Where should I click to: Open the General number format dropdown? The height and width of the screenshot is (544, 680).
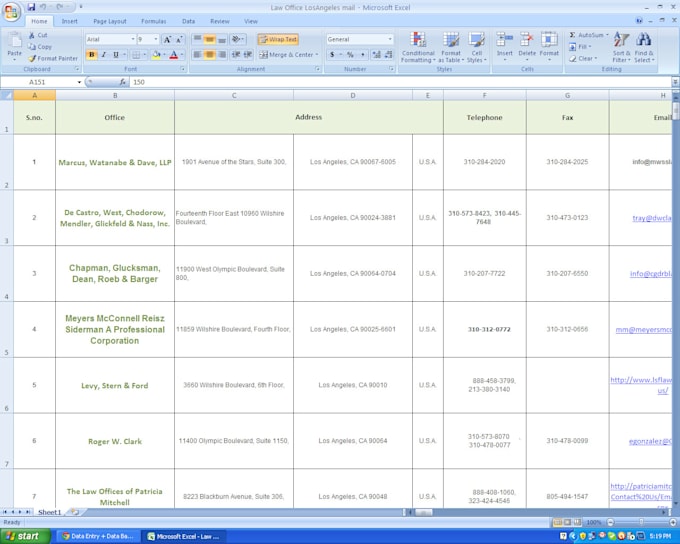click(x=390, y=39)
